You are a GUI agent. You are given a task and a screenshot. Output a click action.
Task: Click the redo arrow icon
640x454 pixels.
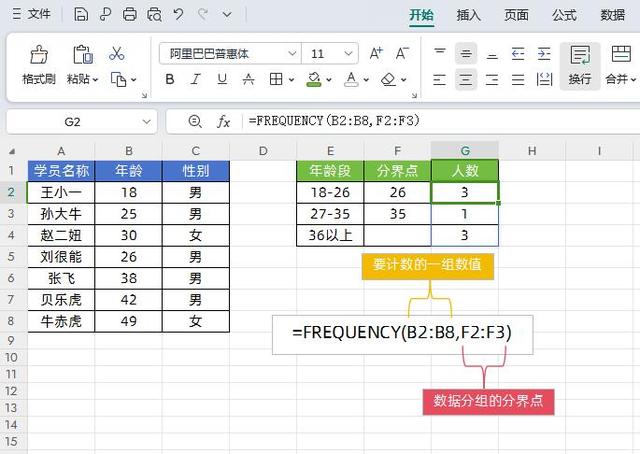click(203, 15)
